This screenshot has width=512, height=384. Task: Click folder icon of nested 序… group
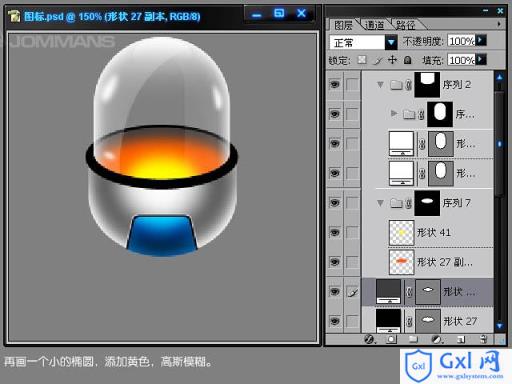pos(409,115)
